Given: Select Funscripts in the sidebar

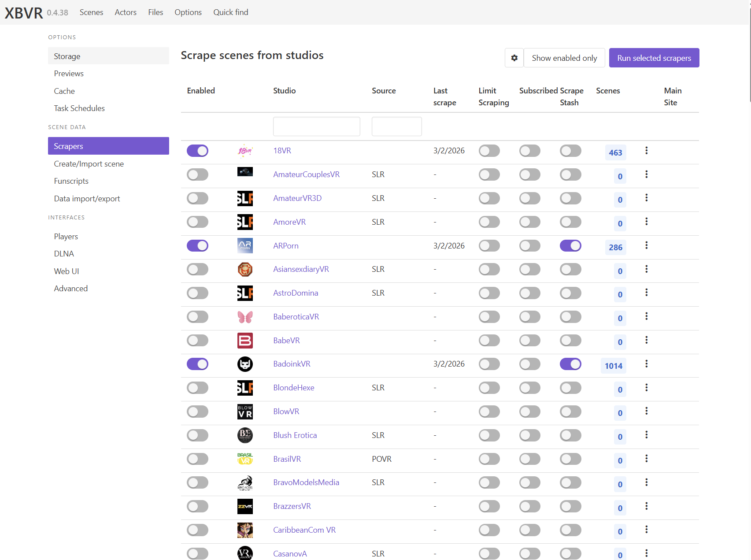Looking at the screenshot, I should pyautogui.click(x=71, y=181).
